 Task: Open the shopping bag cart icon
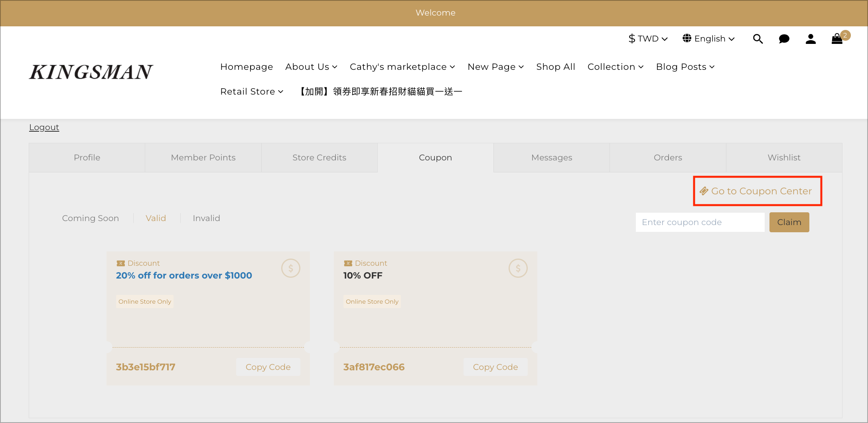pyautogui.click(x=837, y=39)
